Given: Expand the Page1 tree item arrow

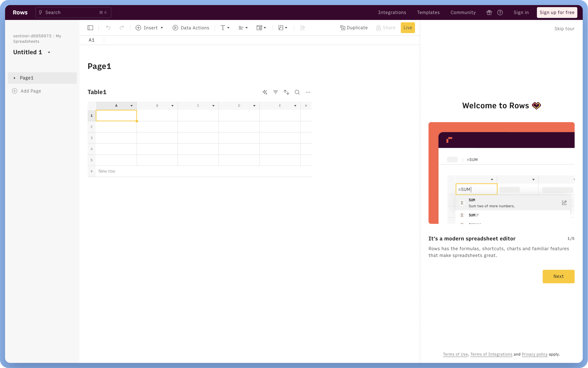Looking at the screenshot, I should [x=15, y=78].
